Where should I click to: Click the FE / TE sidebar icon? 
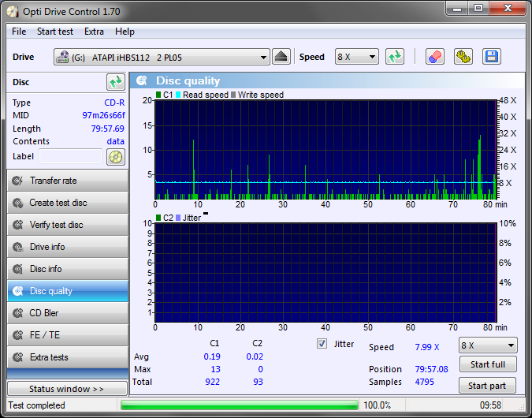17,335
